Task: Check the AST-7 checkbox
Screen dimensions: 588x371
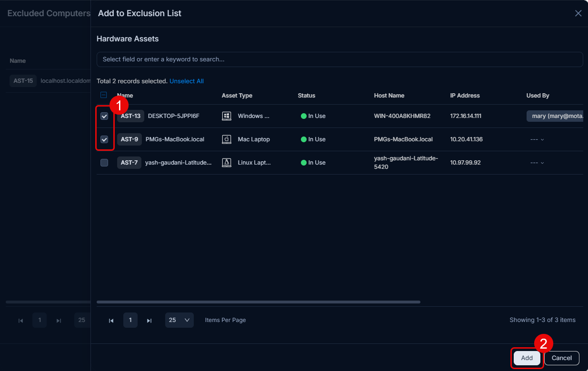Action: (104, 163)
